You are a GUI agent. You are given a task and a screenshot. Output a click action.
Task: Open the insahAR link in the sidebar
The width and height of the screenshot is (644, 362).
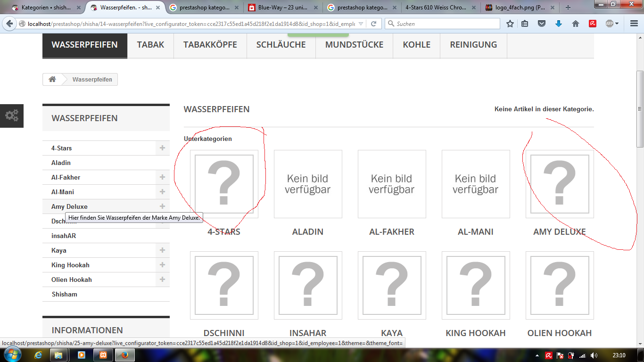[64, 236]
